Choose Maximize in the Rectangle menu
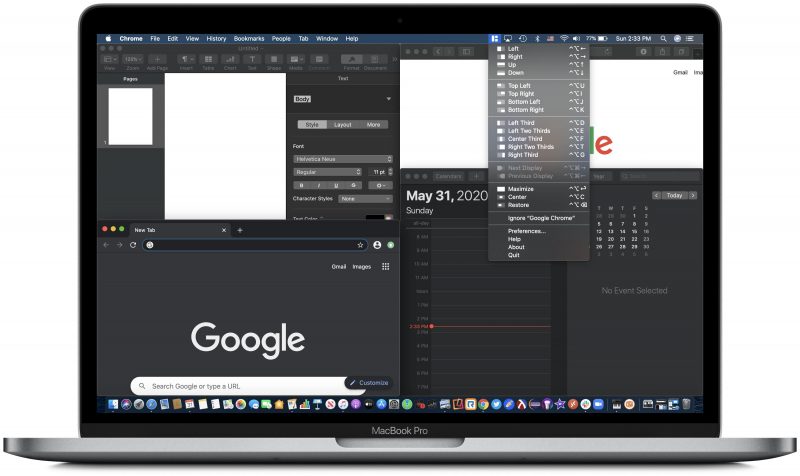Image resolution: width=800 pixels, height=476 pixels. 539,189
